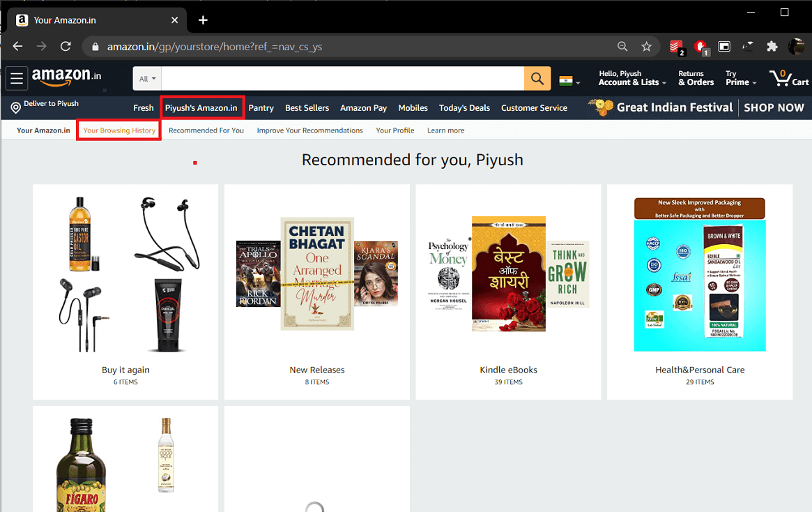812x512 pixels.
Task: Open the all-categories search filter dropdown
Action: point(146,78)
